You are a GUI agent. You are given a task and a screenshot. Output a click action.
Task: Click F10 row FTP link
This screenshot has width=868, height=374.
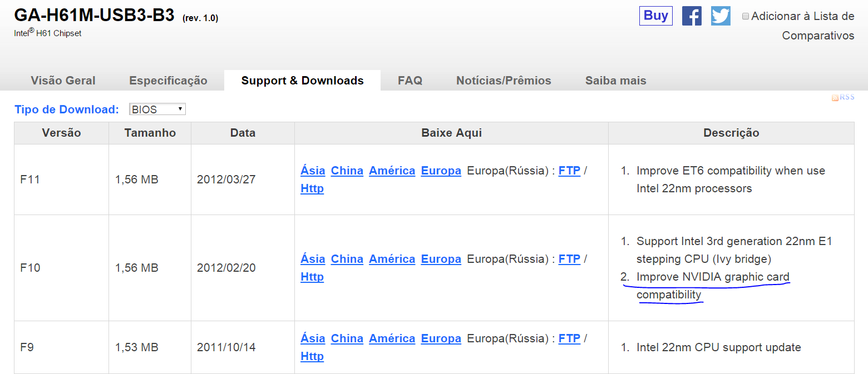click(x=569, y=259)
